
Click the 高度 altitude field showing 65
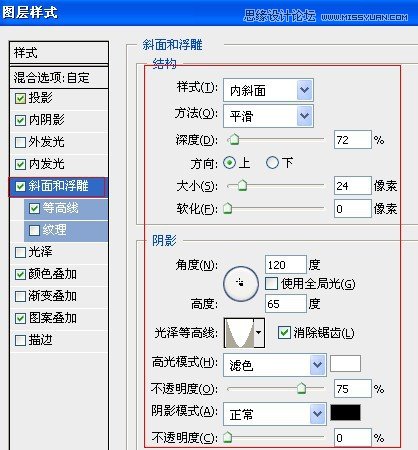pyautogui.click(x=286, y=303)
